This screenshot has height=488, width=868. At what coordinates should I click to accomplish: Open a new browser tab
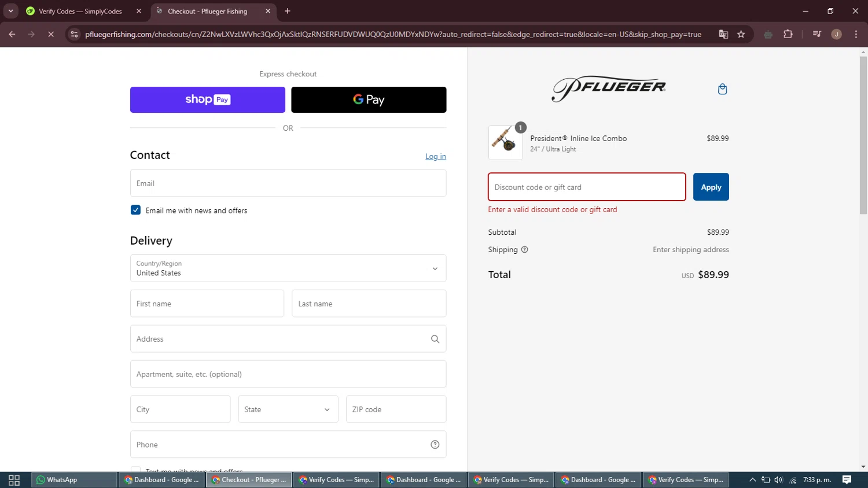point(288,11)
